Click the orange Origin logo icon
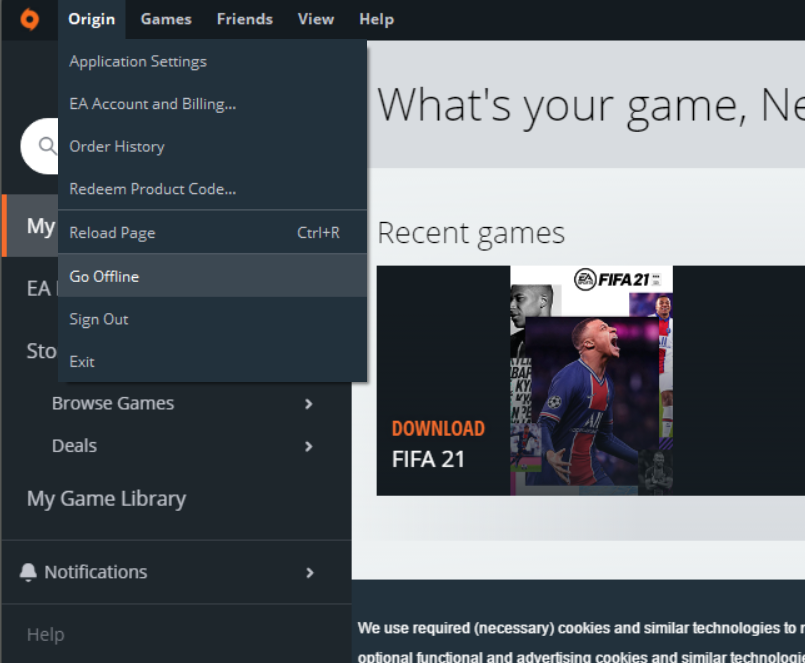Screen dimensions: 805x663 coord(29,19)
